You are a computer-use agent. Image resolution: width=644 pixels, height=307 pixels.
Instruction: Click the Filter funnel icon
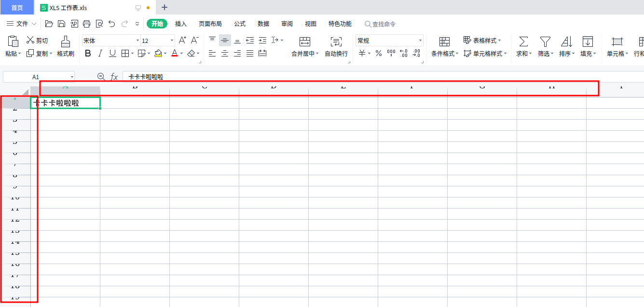pyautogui.click(x=545, y=41)
